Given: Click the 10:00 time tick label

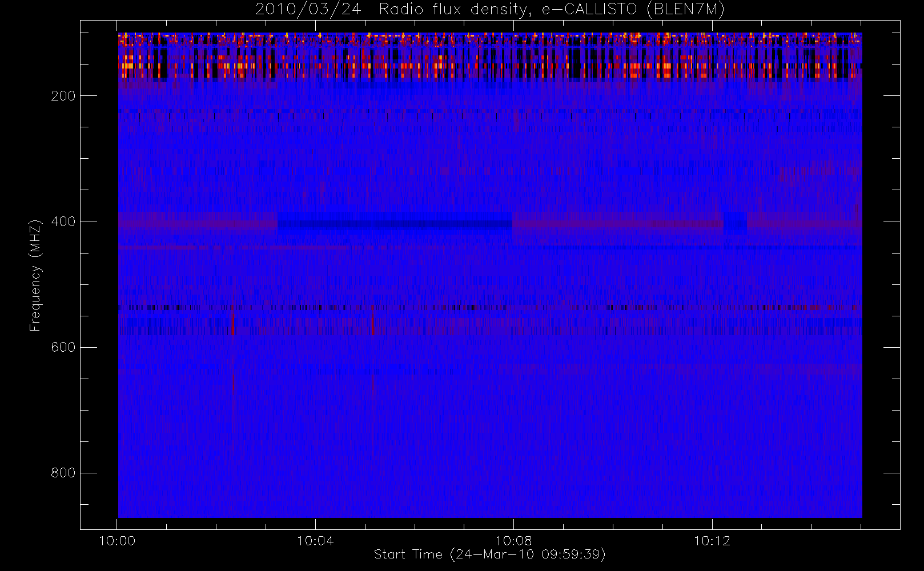Looking at the screenshot, I should [x=117, y=541].
